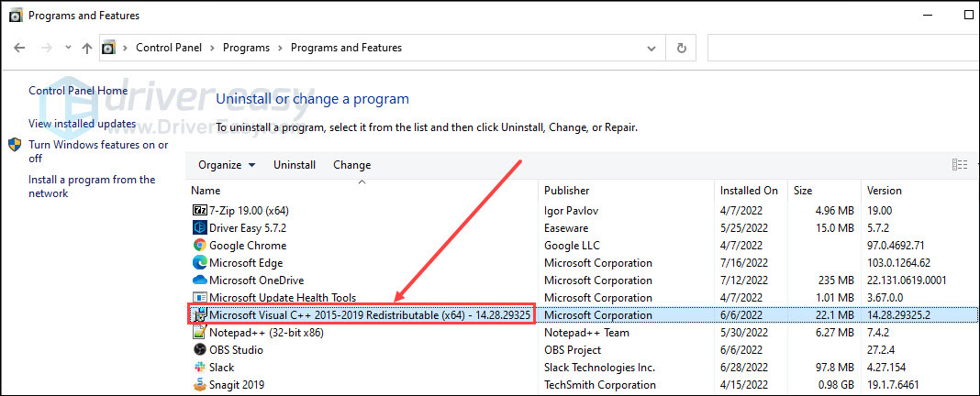Select Microsoft Visual C++ 2015-2019 Redistributable entry
980x396 pixels.
point(370,315)
